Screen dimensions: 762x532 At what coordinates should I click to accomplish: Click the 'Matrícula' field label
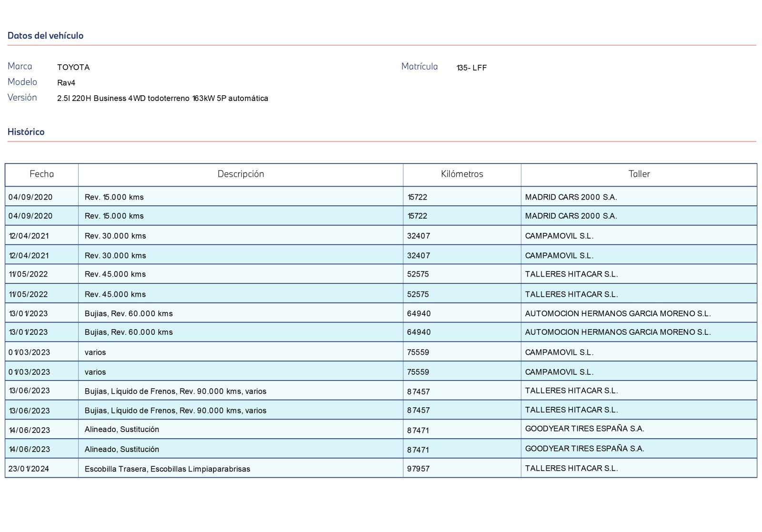tap(420, 67)
